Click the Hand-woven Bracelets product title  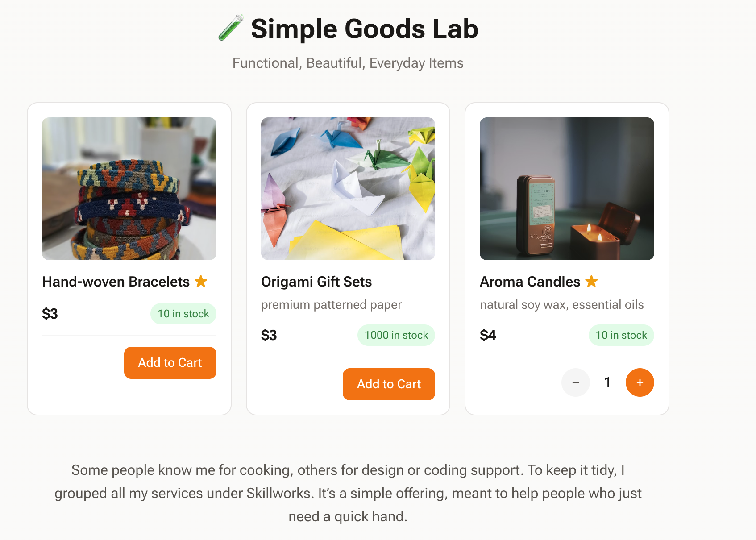tap(116, 282)
